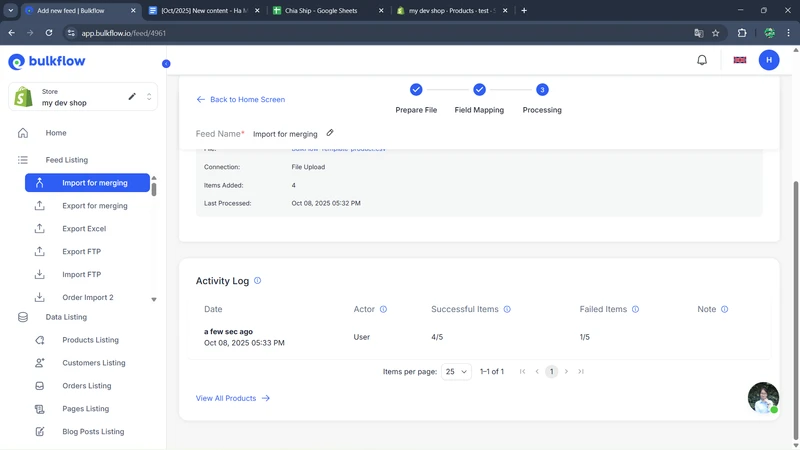Click the edit store pencil icon
The width and height of the screenshot is (800, 450).
point(132,97)
